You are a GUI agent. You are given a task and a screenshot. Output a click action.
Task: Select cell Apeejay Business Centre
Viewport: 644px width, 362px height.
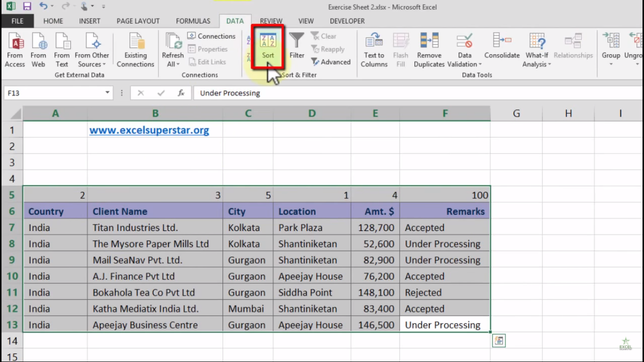coord(155,325)
